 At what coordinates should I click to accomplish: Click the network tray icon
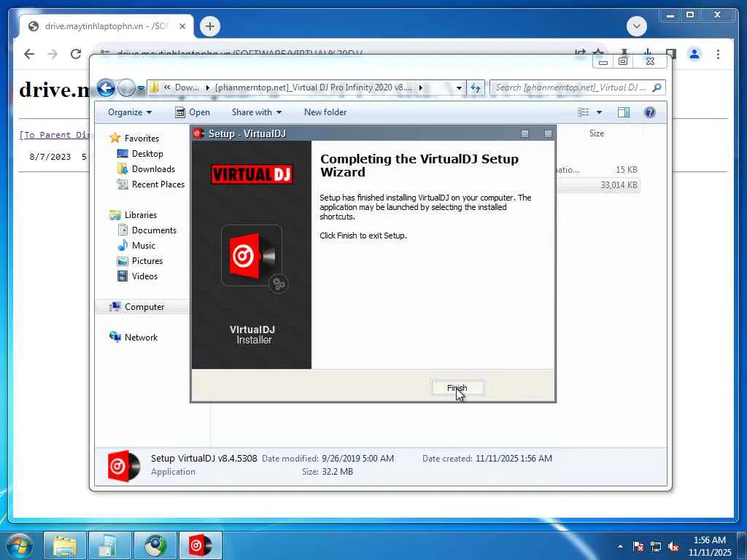tap(656, 546)
